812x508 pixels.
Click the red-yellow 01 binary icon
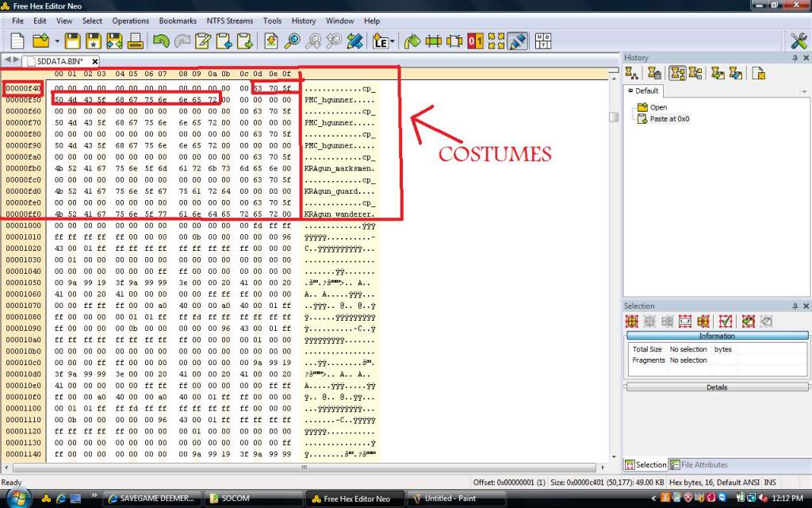476,41
